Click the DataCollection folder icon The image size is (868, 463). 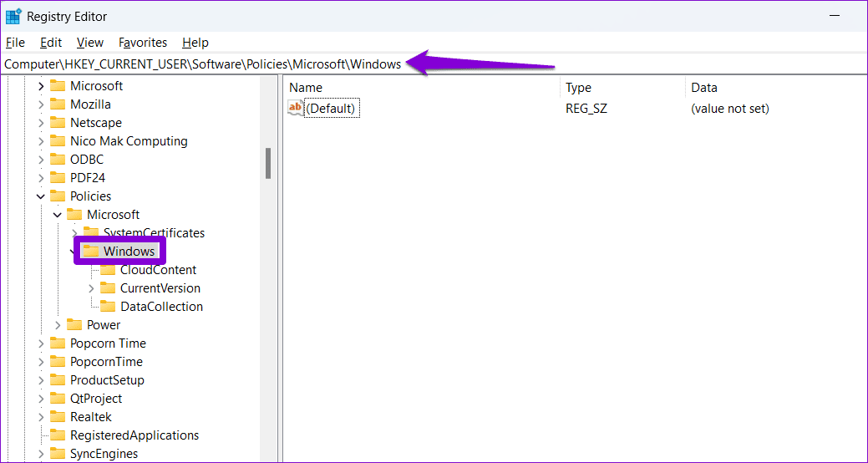108,306
